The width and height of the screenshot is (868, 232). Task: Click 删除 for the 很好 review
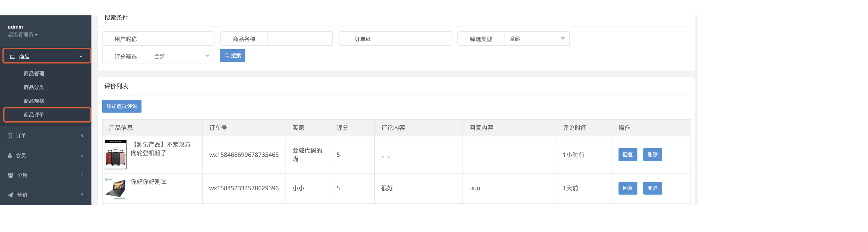coord(653,188)
